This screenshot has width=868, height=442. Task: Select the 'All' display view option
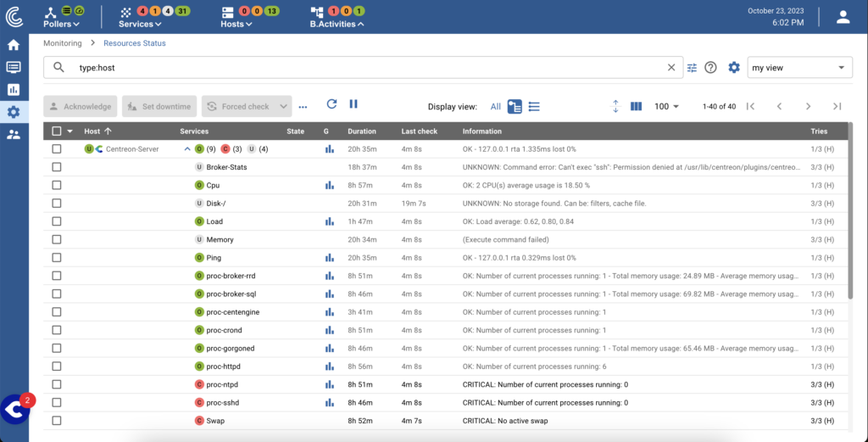point(495,107)
